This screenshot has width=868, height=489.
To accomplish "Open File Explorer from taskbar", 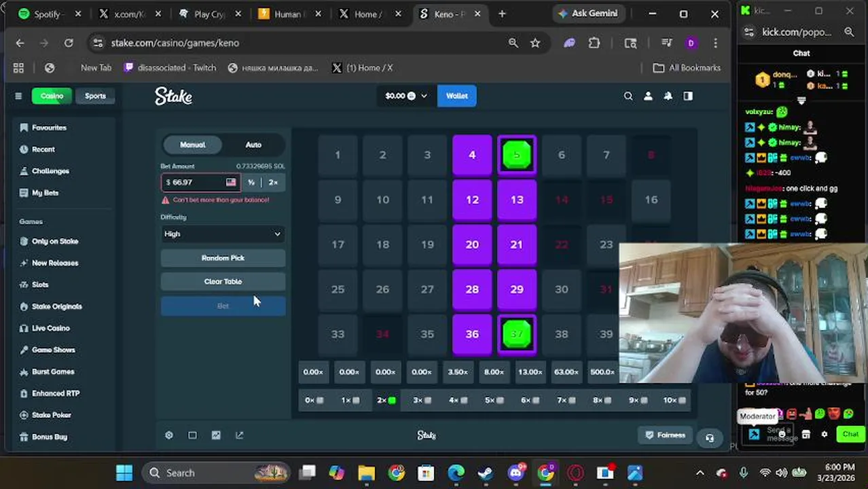I will click(x=366, y=473).
